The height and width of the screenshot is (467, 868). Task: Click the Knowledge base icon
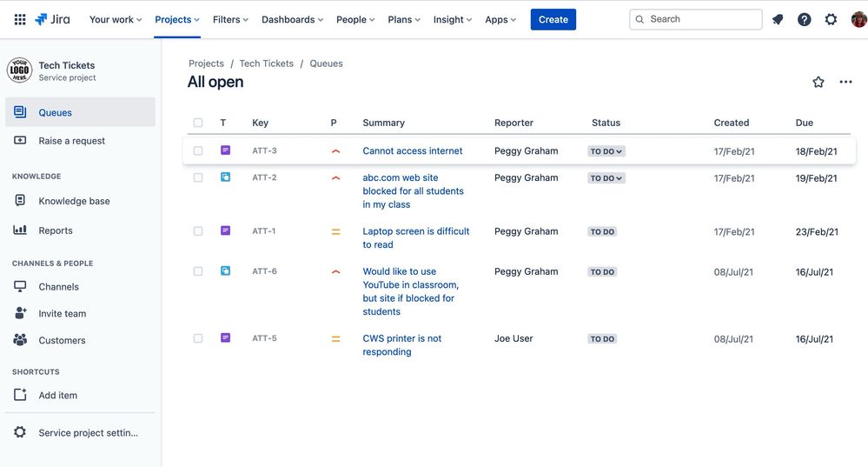click(x=20, y=200)
